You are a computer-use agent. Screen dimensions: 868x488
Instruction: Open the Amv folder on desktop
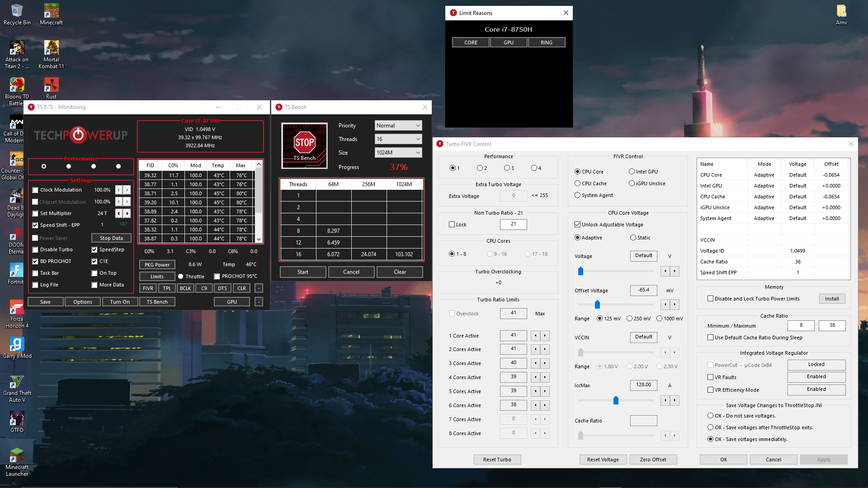point(841,14)
